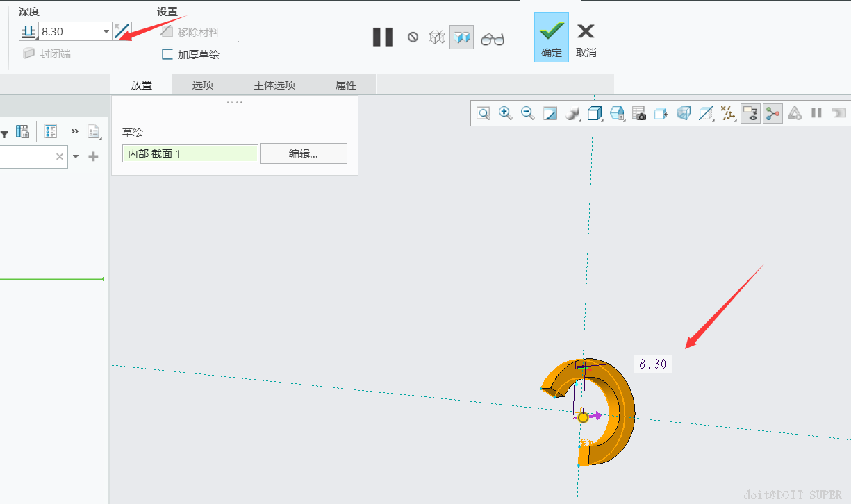Toggle the perspective view icon
Image resolution: width=851 pixels, height=504 pixels.
coord(684,113)
